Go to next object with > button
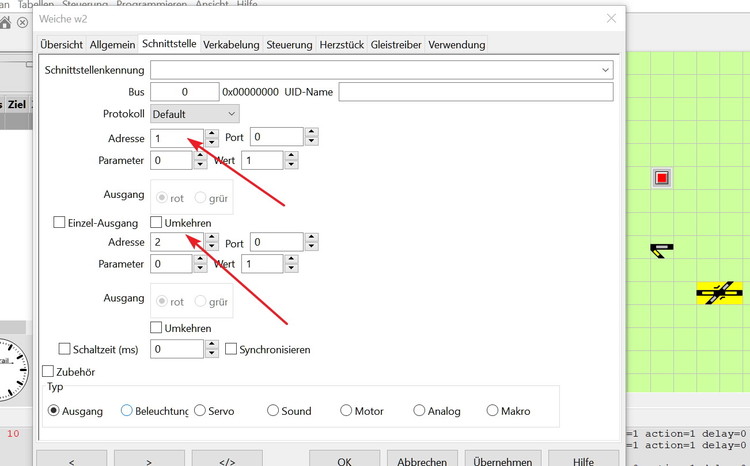This screenshot has width=750, height=466. (149, 459)
